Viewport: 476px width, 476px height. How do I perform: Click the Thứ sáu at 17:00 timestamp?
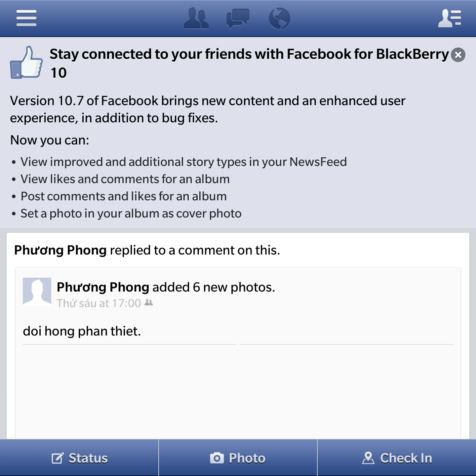click(99, 303)
